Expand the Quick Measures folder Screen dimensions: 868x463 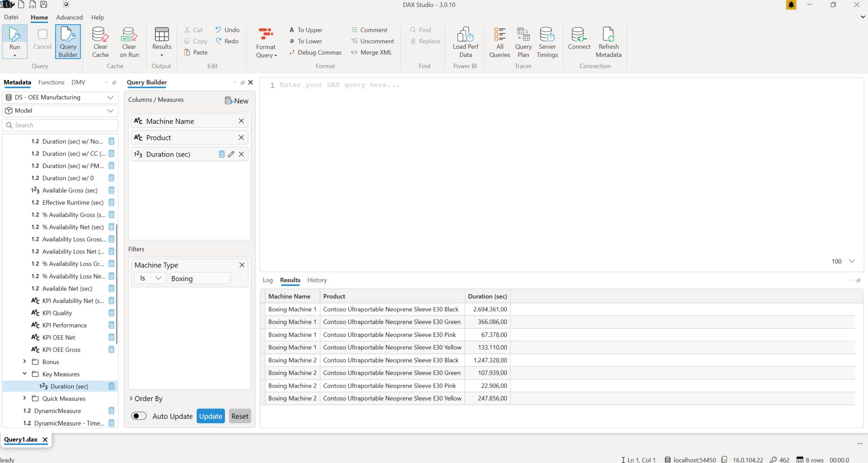24,398
